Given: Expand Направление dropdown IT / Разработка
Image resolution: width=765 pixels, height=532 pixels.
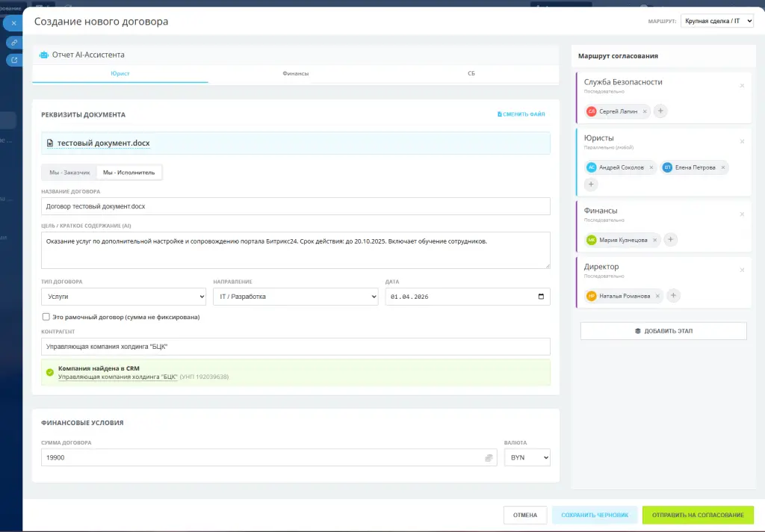Looking at the screenshot, I should point(295,297).
